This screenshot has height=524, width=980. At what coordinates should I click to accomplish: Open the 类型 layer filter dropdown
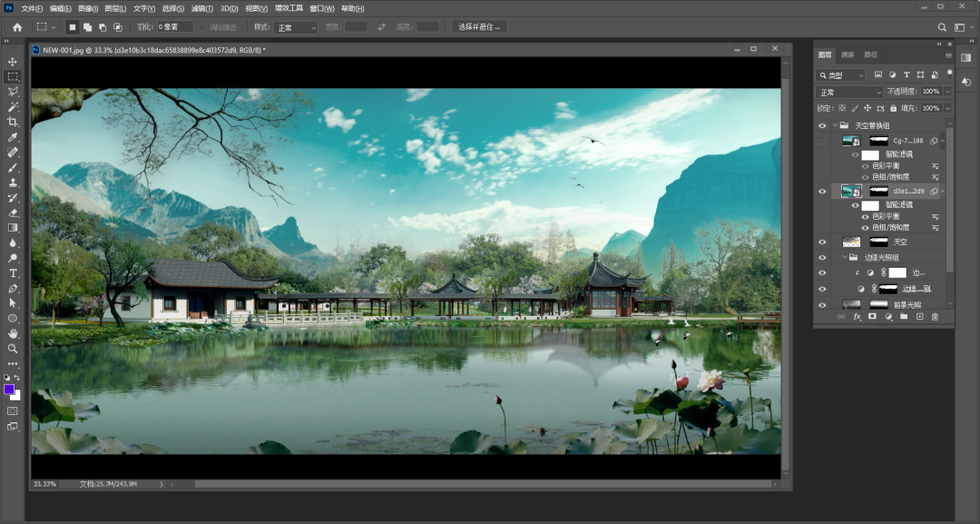click(x=840, y=75)
